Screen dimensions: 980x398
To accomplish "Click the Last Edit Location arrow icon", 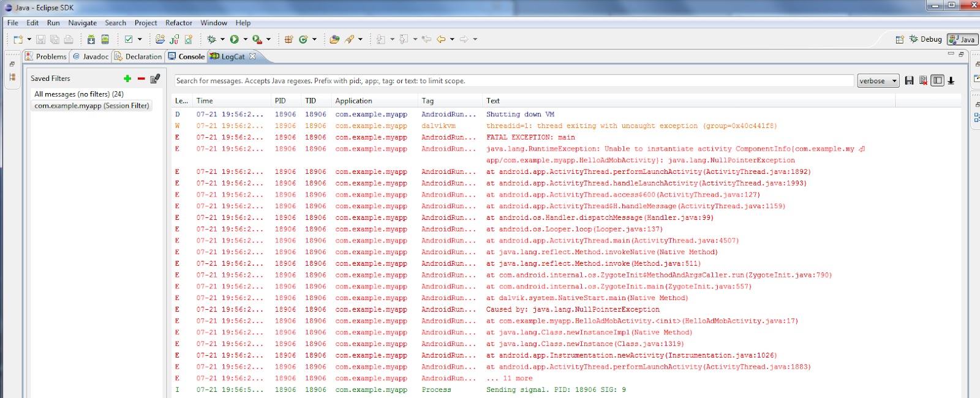I will (427, 39).
